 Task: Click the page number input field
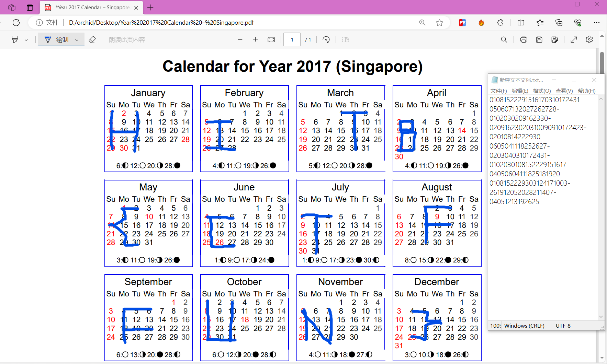292,39
